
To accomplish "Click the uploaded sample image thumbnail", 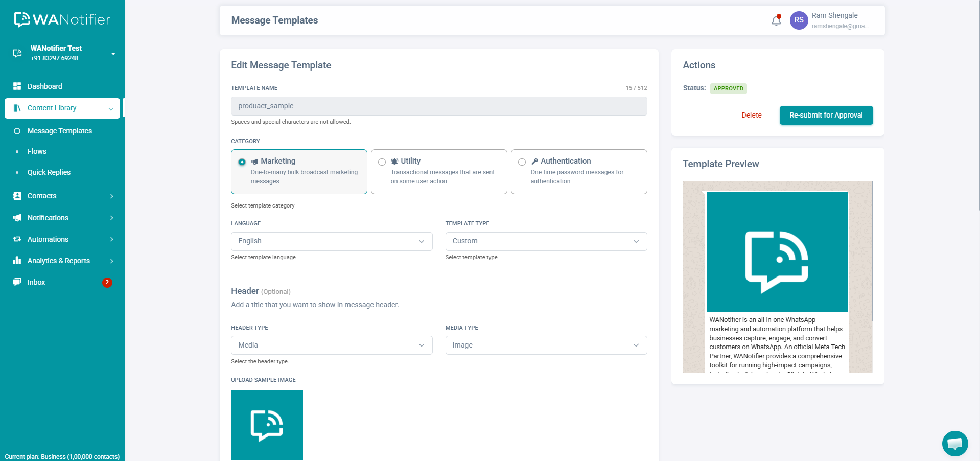I will click(x=267, y=425).
